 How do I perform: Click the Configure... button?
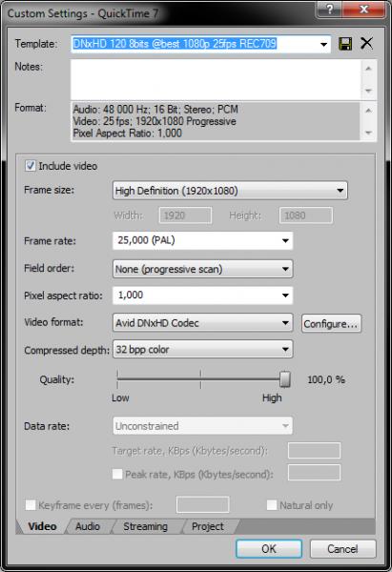(331, 323)
